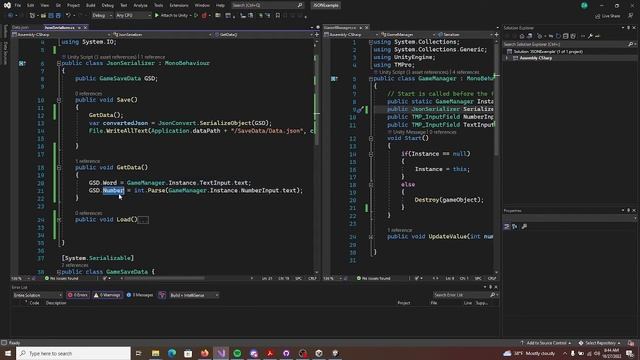This screenshot has height=360, width=640.
Task: Click the red Hot Reload icon
Action: tap(204, 16)
